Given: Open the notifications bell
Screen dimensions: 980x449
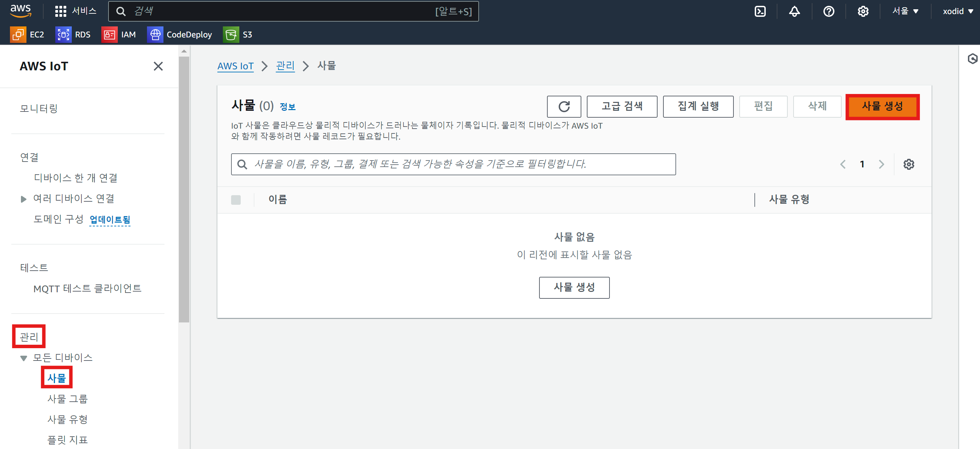Looking at the screenshot, I should [794, 11].
